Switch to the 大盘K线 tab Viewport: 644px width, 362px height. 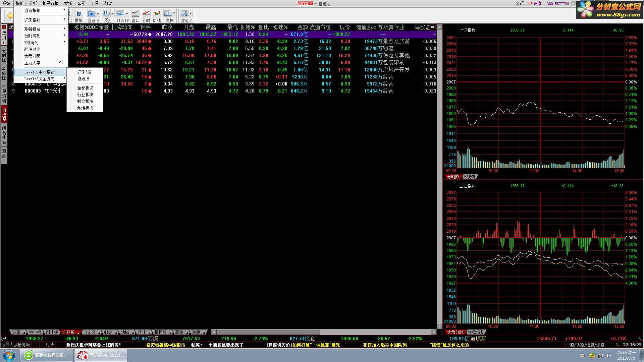tap(475, 332)
